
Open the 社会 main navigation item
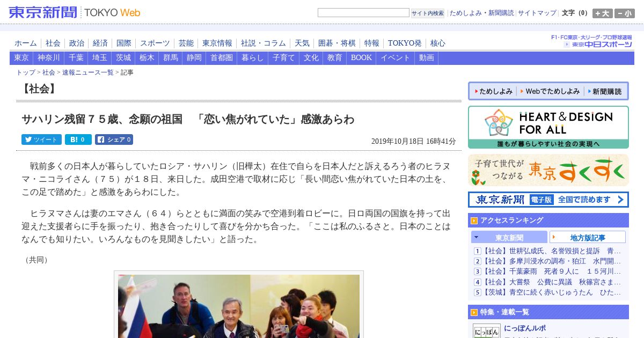tap(53, 43)
